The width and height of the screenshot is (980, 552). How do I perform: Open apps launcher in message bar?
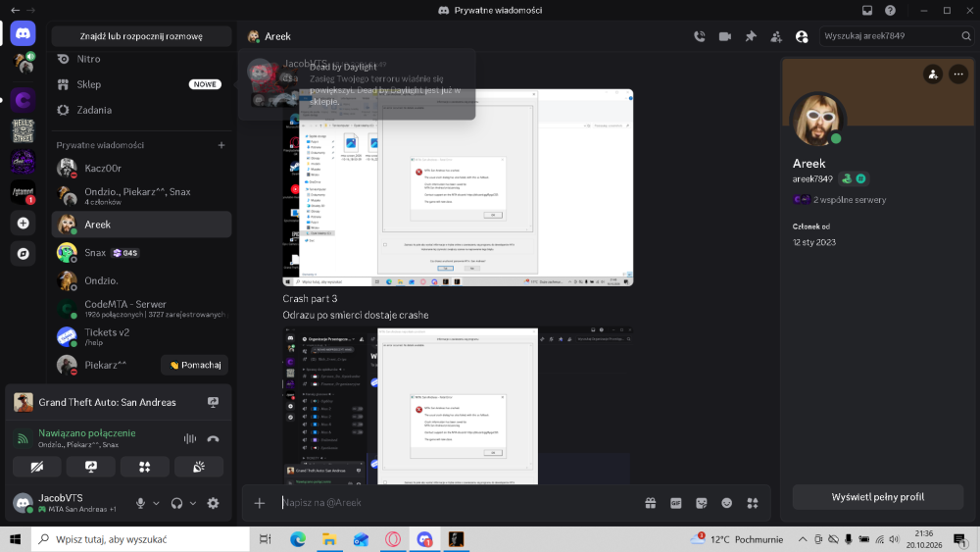[753, 503]
